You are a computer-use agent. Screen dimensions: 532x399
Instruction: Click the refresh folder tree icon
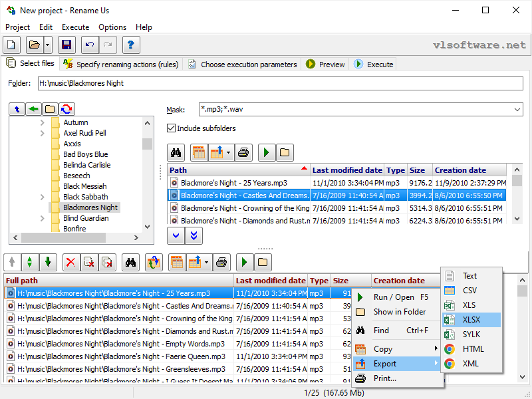[67, 109]
